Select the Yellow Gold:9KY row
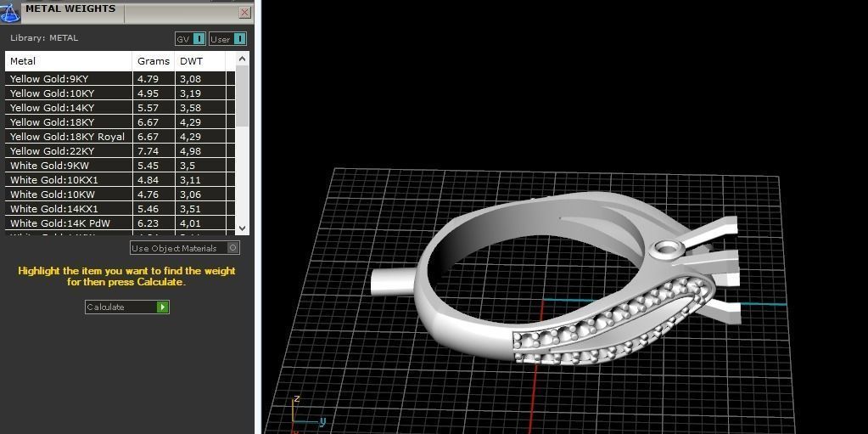The width and height of the screenshot is (868, 434). 120,79
